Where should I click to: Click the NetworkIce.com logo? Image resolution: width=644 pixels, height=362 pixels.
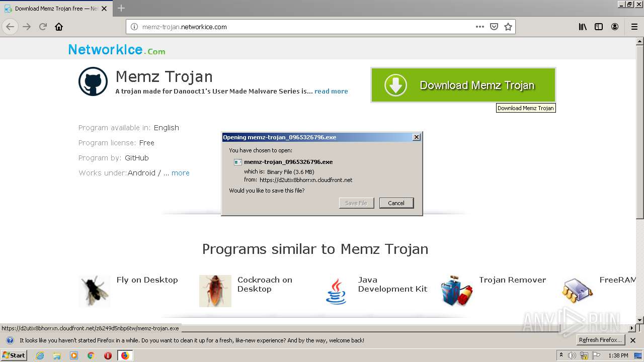[x=117, y=50]
